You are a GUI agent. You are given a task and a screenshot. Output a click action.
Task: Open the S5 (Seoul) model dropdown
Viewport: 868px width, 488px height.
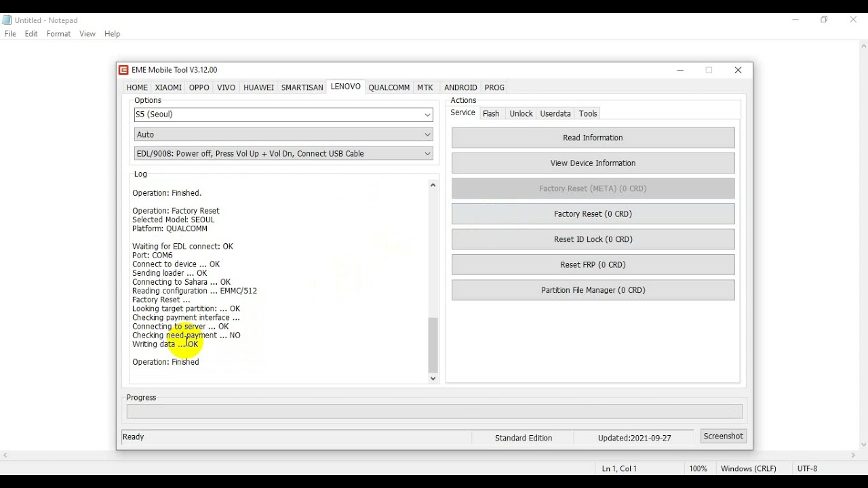tap(283, 115)
